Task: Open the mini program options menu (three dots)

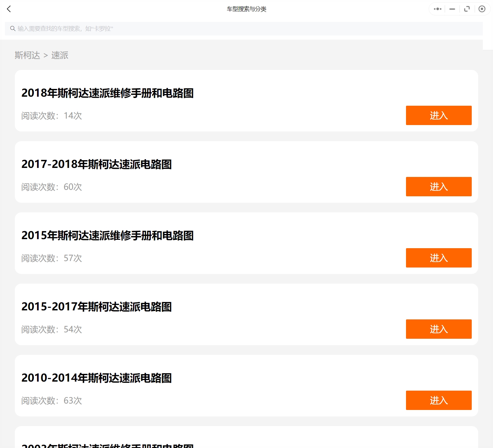Action: click(437, 9)
